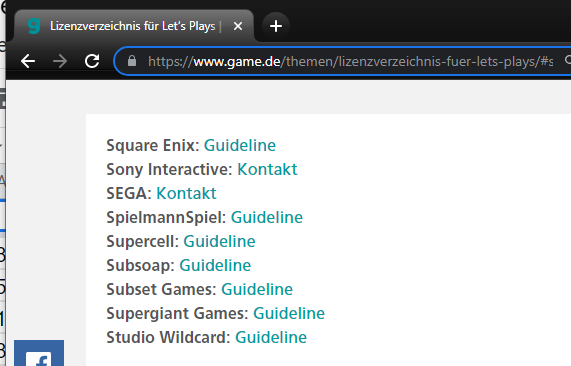571x366 pixels.
Task: Open Supergiant Games Guideline link
Action: [x=289, y=314]
